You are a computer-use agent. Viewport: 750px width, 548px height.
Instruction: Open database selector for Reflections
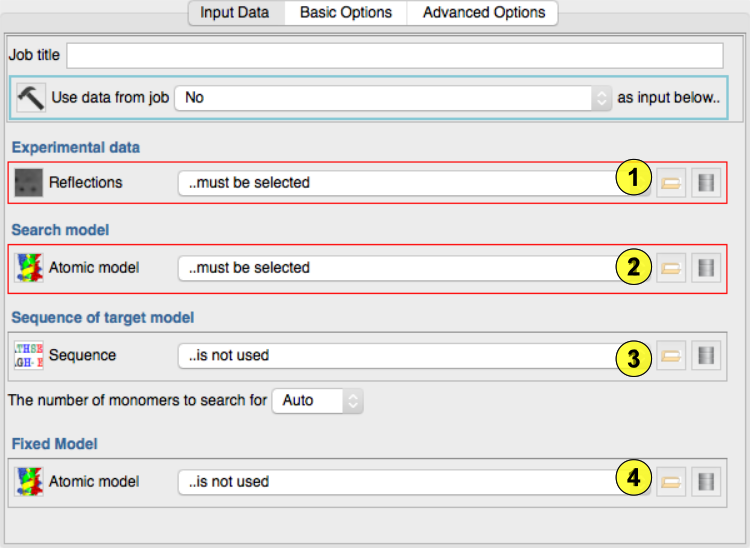707,183
